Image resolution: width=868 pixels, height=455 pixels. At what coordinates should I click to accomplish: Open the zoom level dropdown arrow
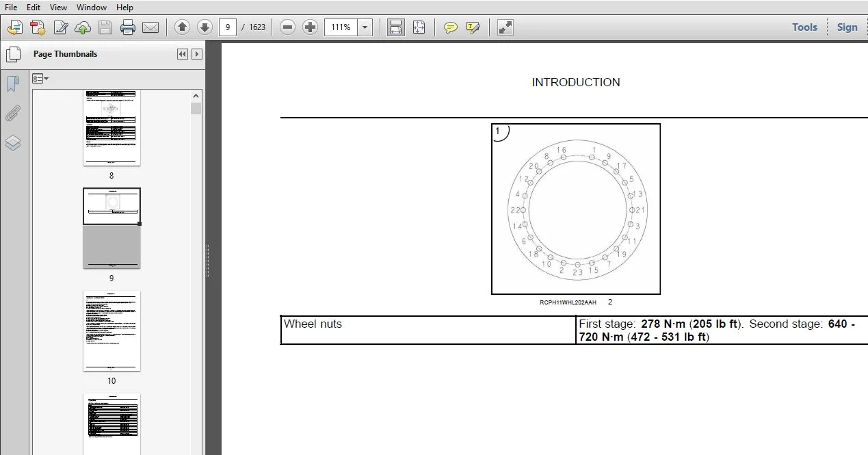click(365, 27)
